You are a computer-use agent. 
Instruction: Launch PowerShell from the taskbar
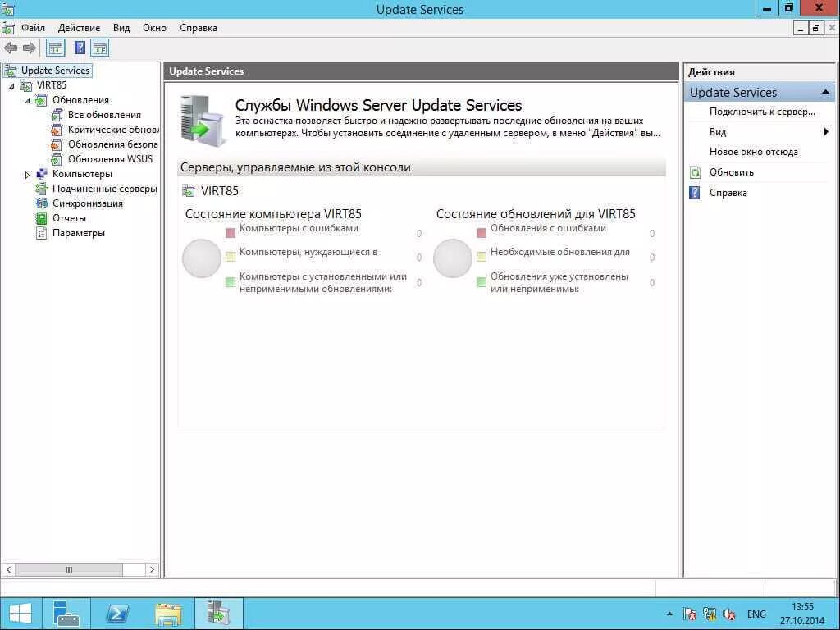point(117,614)
